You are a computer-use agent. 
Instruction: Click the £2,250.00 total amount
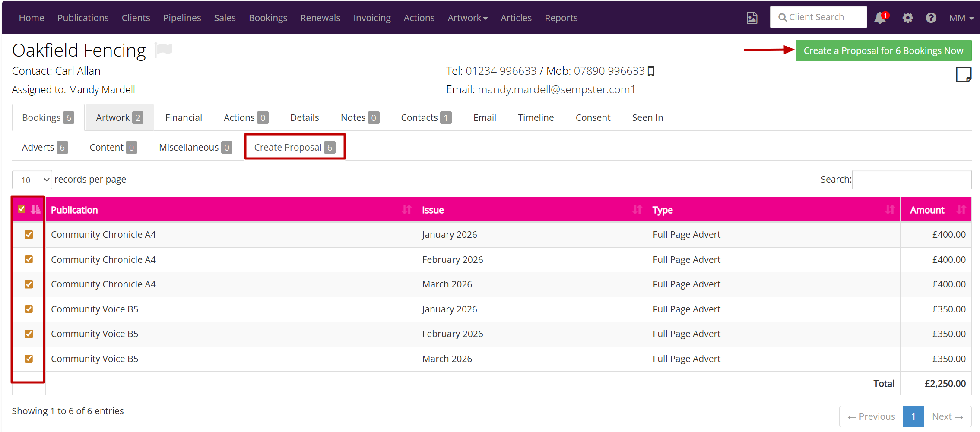click(x=945, y=384)
